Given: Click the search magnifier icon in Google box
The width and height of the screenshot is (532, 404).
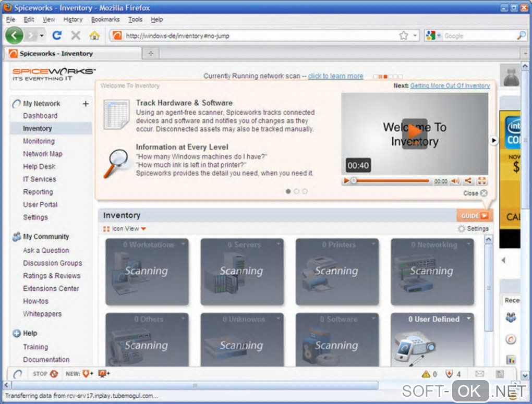Looking at the screenshot, I should (521, 35).
